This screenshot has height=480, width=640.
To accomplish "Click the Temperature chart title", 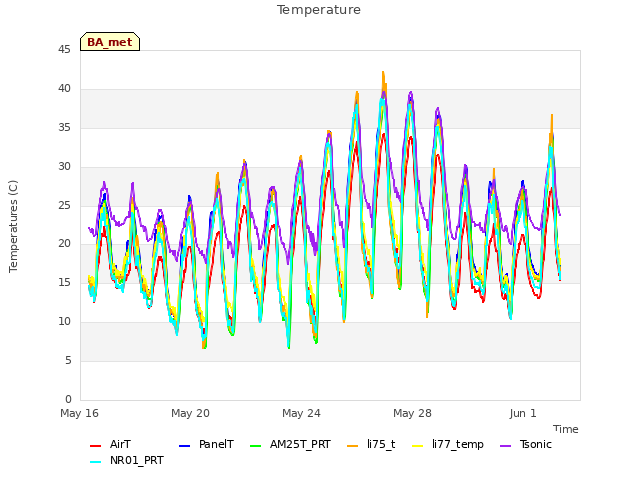I will (x=319, y=10).
